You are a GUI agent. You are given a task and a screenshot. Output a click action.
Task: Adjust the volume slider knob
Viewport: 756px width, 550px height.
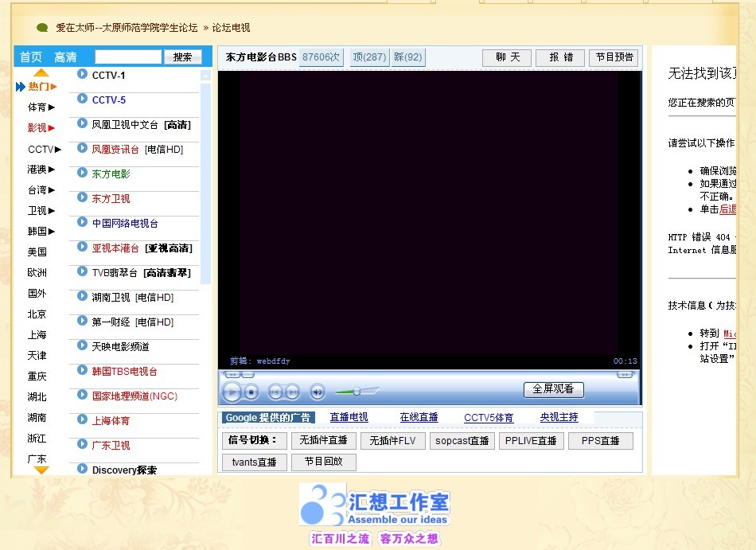point(357,391)
